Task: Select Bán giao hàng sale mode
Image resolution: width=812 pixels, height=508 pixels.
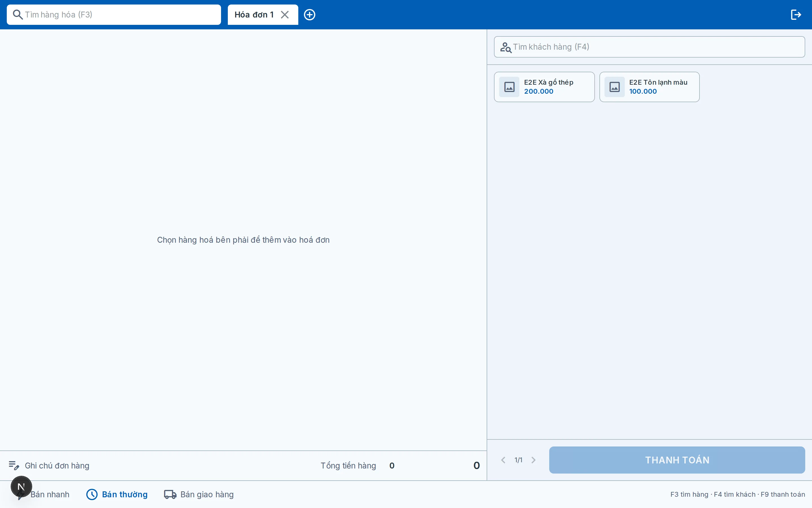Action: coord(199,494)
